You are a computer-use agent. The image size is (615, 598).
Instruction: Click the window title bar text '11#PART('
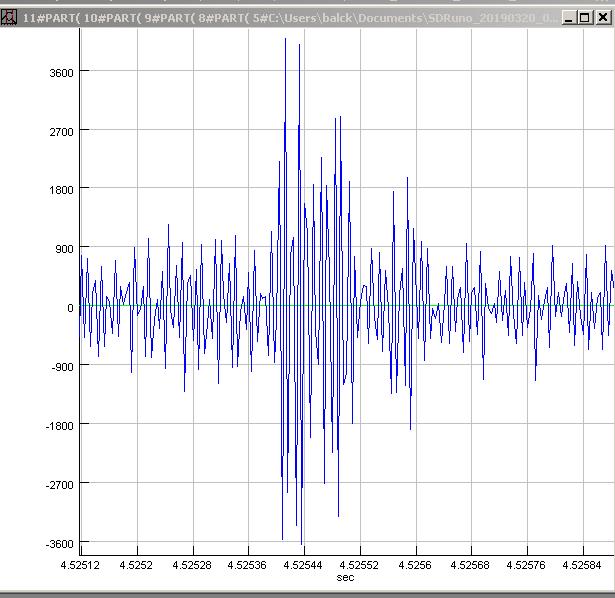pyautogui.click(x=51, y=18)
